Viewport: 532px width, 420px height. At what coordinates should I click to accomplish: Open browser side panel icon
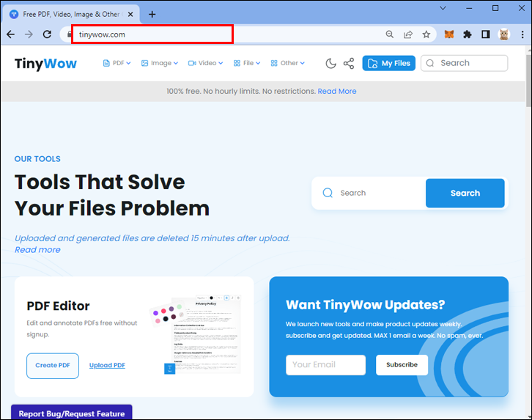pyautogui.click(x=486, y=34)
